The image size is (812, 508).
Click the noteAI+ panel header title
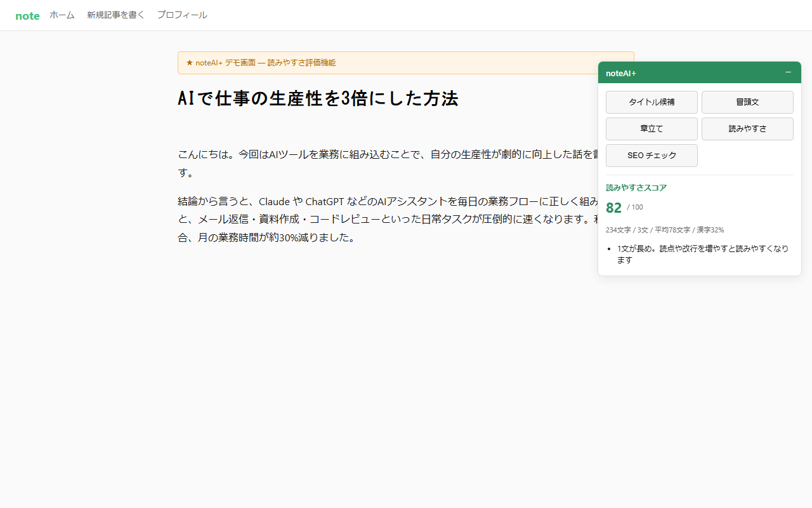[x=621, y=73]
